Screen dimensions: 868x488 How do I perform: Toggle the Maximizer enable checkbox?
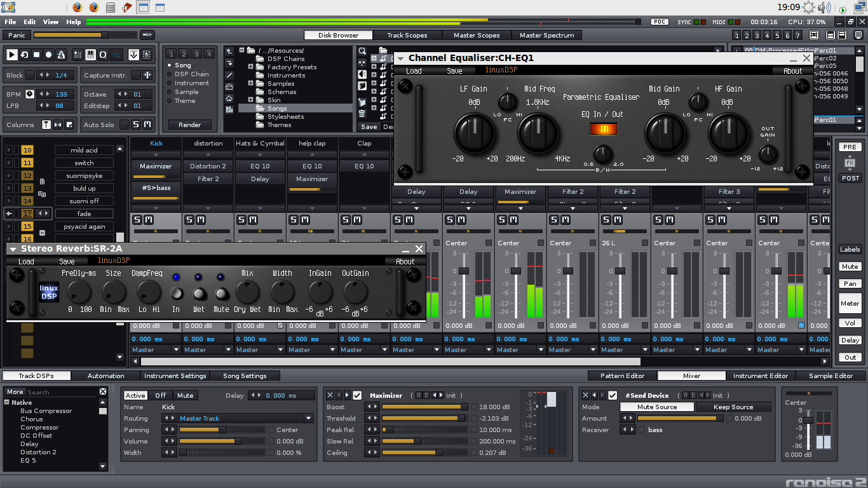357,395
